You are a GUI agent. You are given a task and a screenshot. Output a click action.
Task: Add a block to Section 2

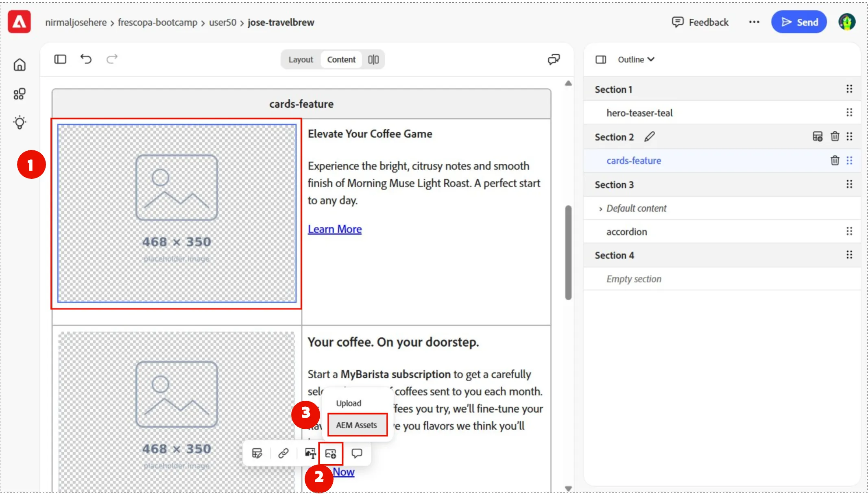[818, 137]
